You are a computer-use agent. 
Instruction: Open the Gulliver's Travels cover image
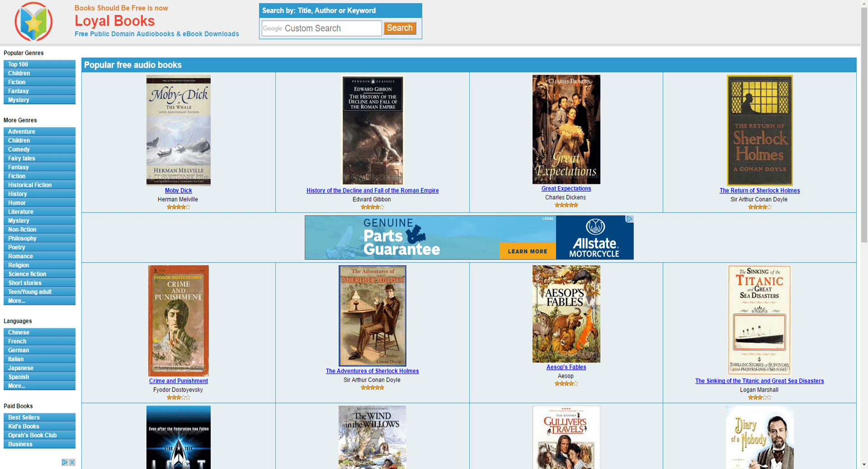pyautogui.click(x=566, y=437)
